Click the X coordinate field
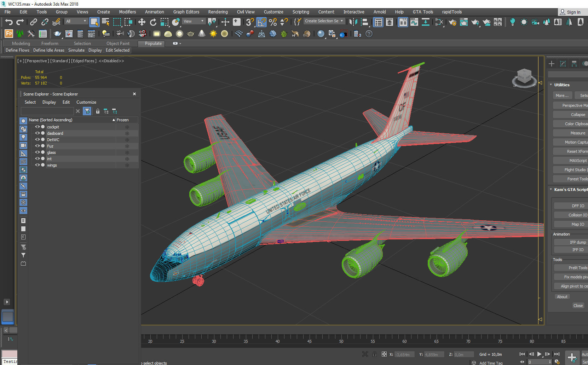This screenshot has width=588, height=365. click(404, 354)
